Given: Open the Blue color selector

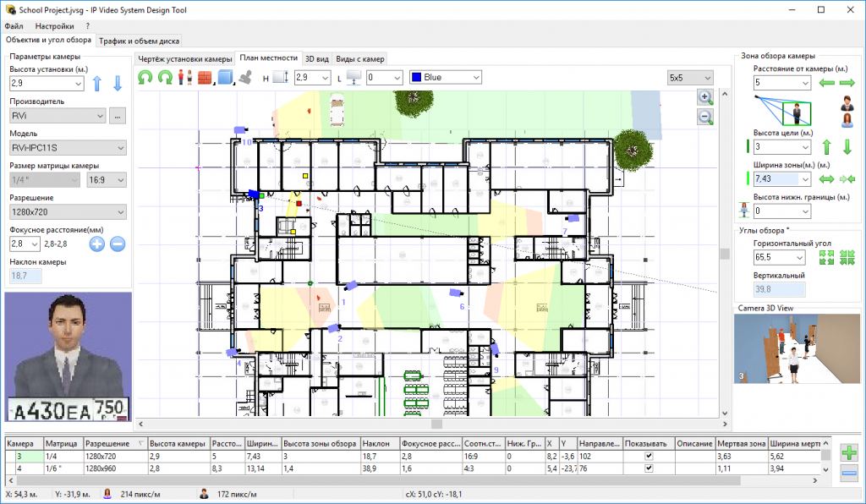Looking at the screenshot, I should pos(445,77).
